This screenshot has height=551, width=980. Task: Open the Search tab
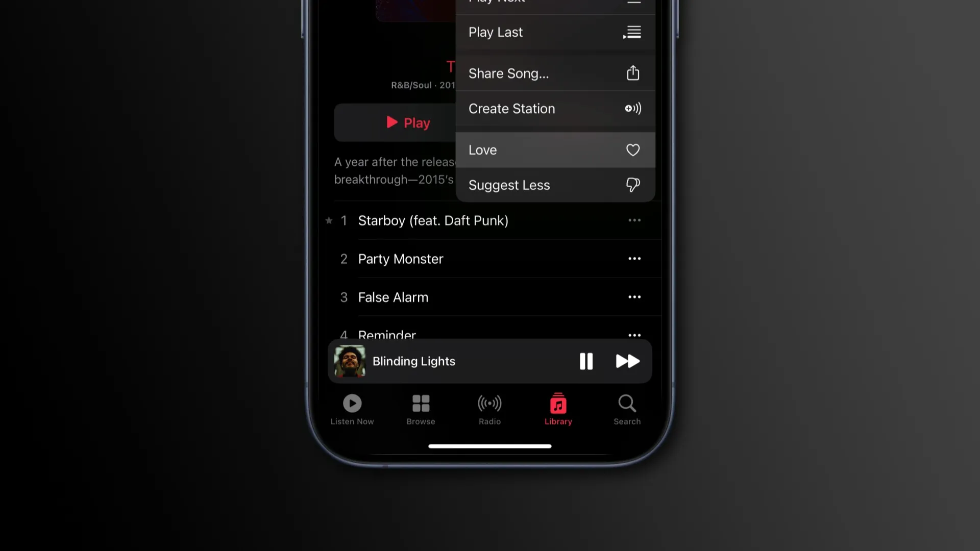click(x=627, y=409)
